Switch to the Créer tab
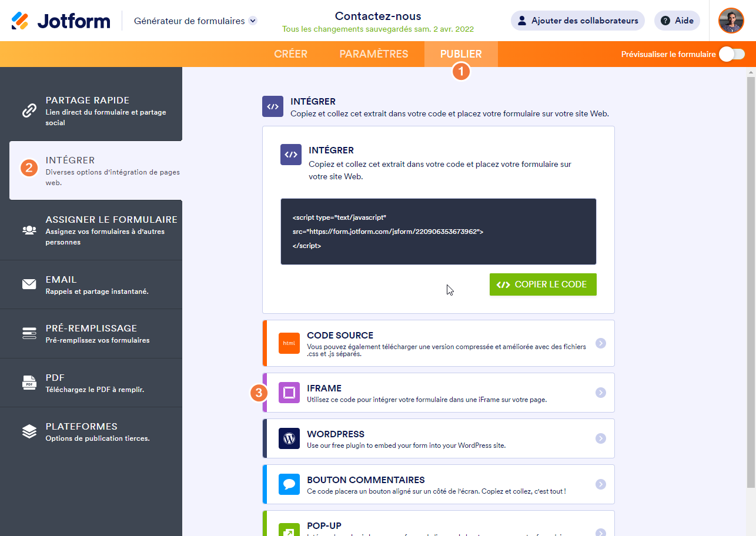The image size is (756, 536). point(291,54)
